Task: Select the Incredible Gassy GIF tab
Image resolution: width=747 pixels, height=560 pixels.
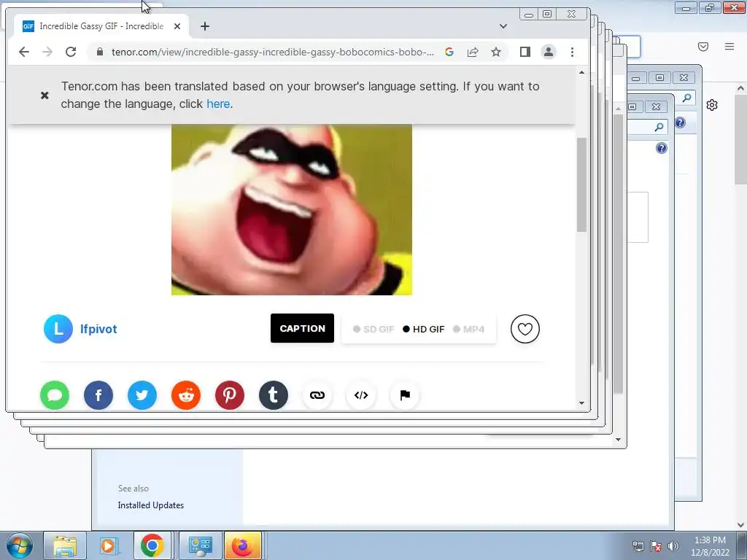Action: coord(101,26)
